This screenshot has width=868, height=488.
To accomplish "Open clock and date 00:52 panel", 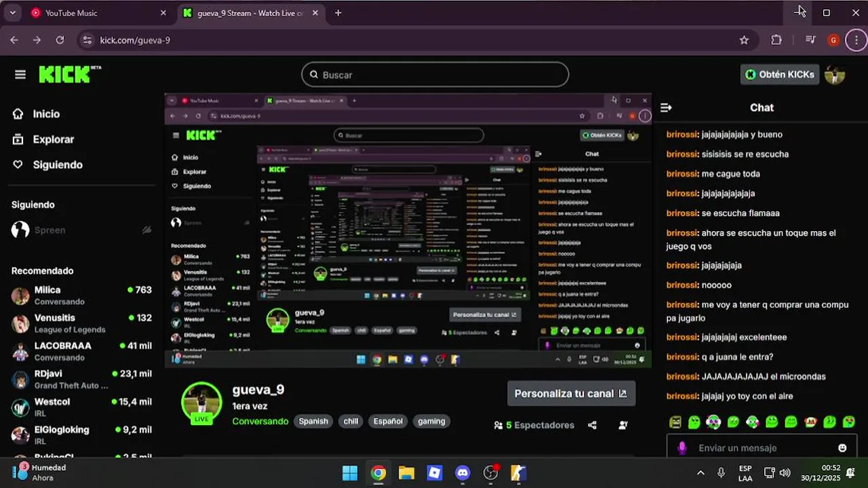I will click(x=820, y=472).
